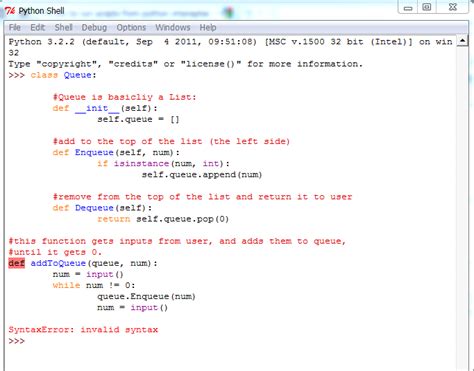Click the 'while num != 0:' line
This screenshot has width=474, height=371.
coord(94,285)
